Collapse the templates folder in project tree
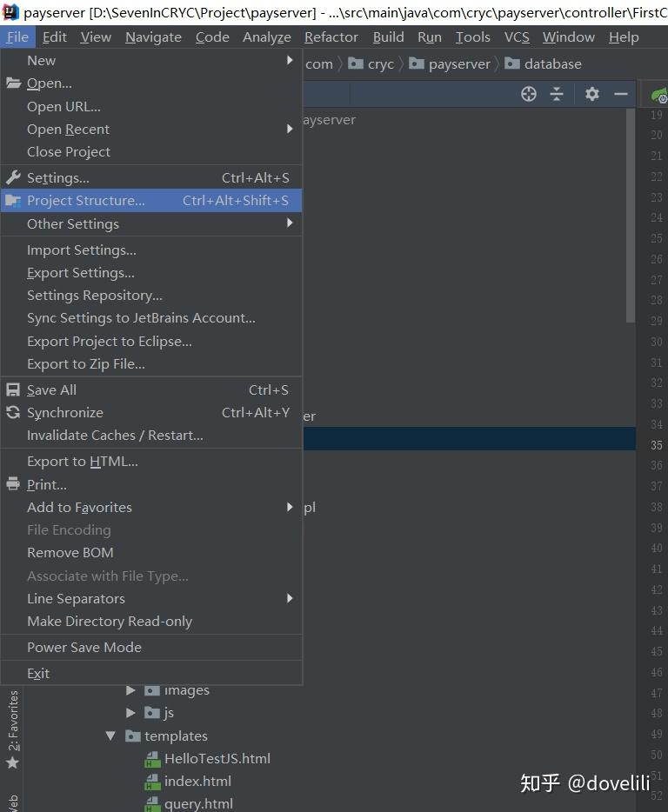Viewport: 668px width, 812px height. [110, 735]
